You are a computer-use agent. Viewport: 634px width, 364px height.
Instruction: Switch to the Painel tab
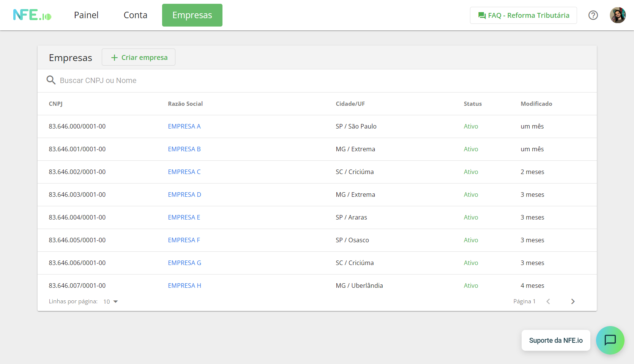86,15
